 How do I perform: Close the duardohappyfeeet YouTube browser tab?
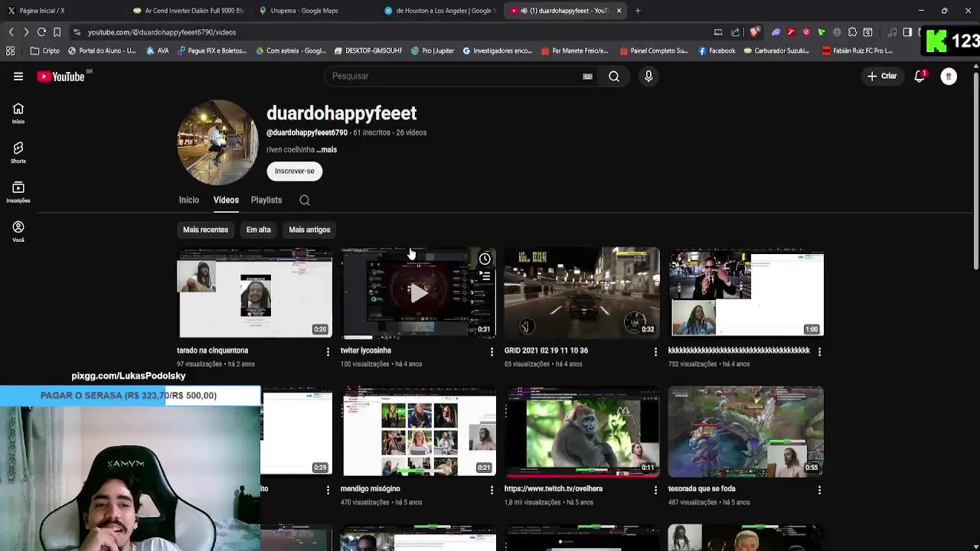pos(619,11)
